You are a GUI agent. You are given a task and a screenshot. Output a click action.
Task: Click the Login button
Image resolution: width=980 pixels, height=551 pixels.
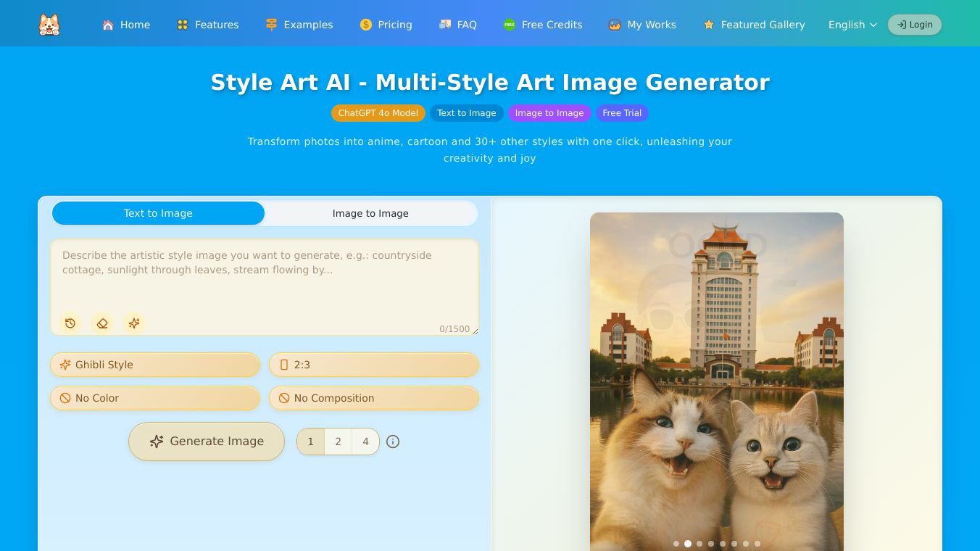coord(914,25)
